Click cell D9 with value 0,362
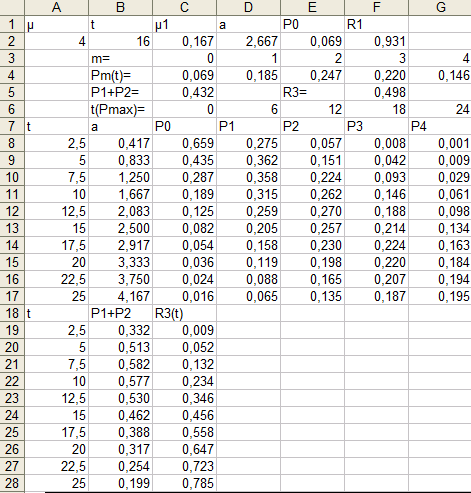The image size is (471, 493). [248, 160]
